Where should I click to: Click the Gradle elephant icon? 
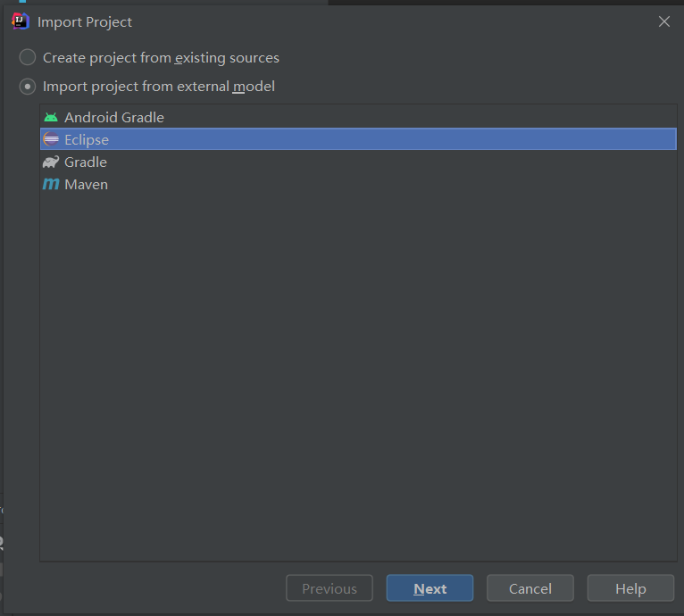tap(51, 162)
